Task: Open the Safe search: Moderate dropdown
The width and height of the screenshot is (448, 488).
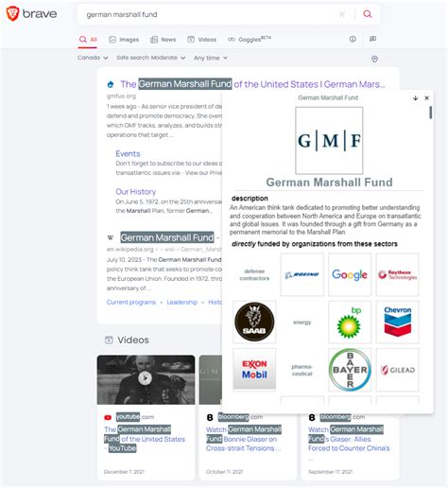Action: (151, 58)
